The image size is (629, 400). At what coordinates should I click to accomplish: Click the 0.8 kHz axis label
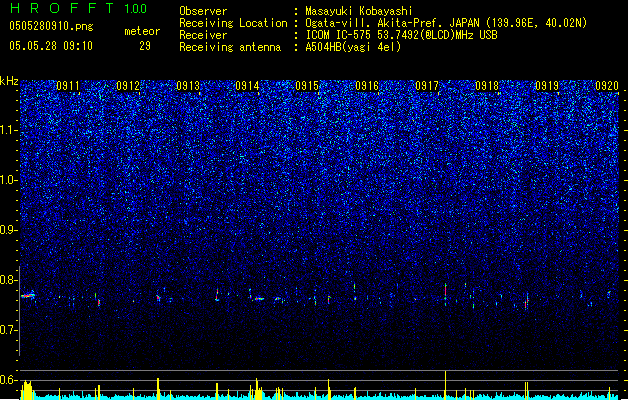(x=9, y=280)
